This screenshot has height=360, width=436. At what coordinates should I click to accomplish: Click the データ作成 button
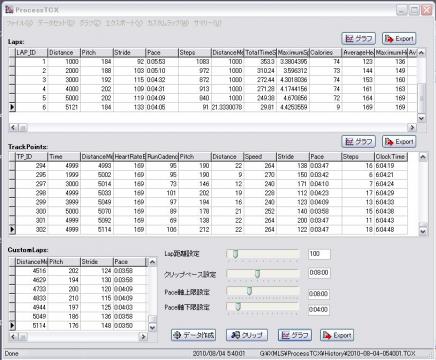point(193,335)
